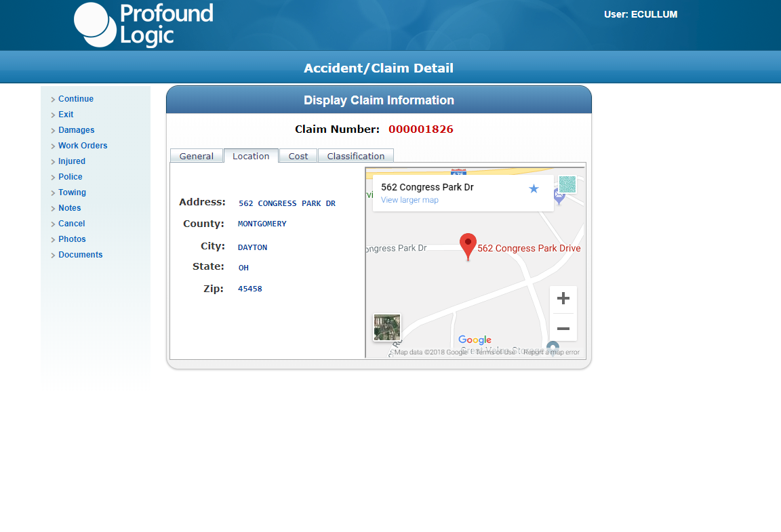Click the arrow beside Documents
Viewport: 781px width, 532px height.
53,255
